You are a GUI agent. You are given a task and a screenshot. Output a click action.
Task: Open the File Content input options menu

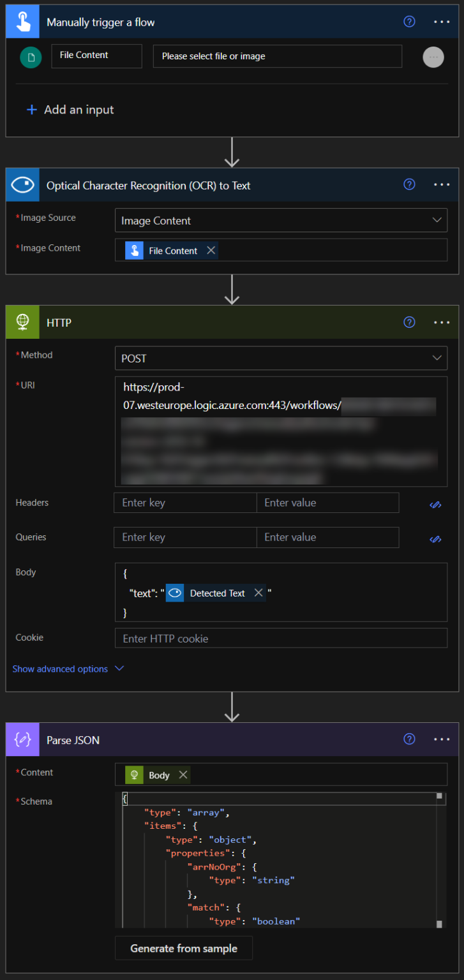(433, 57)
